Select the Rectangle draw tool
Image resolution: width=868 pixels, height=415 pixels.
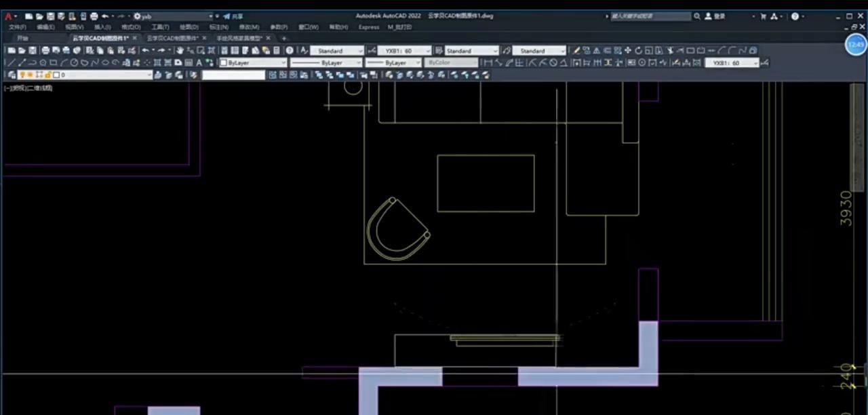coord(53,63)
